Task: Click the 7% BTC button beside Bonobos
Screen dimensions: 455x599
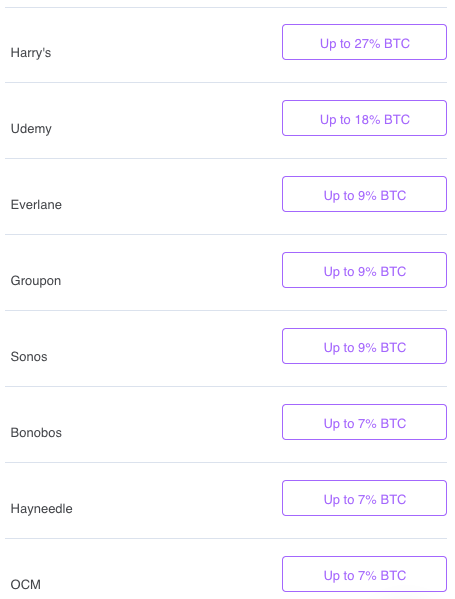Action: pos(364,422)
